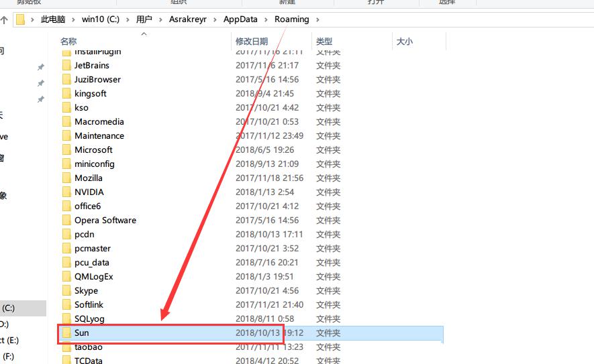The width and height of the screenshot is (594, 364).
Task: Click the Sun folder icon
Action: click(x=66, y=333)
